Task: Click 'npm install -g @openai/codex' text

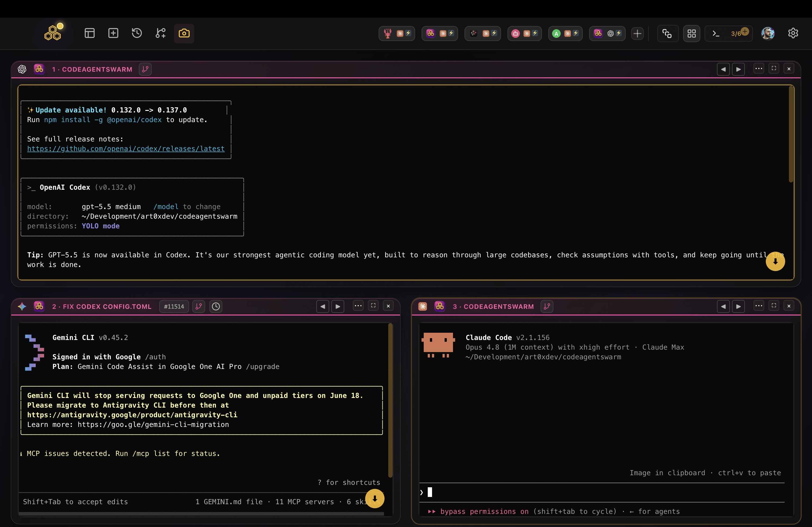Action: [103, 120]
